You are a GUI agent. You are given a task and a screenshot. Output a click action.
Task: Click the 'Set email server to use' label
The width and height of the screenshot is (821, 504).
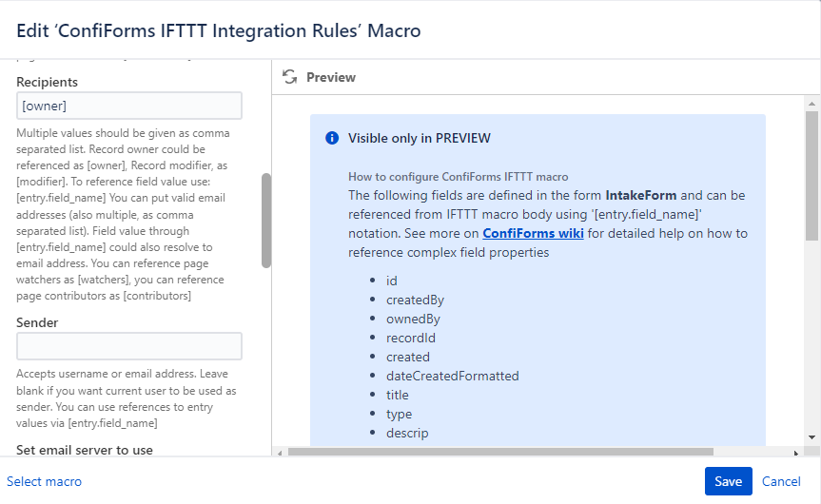tap(85, 450)
